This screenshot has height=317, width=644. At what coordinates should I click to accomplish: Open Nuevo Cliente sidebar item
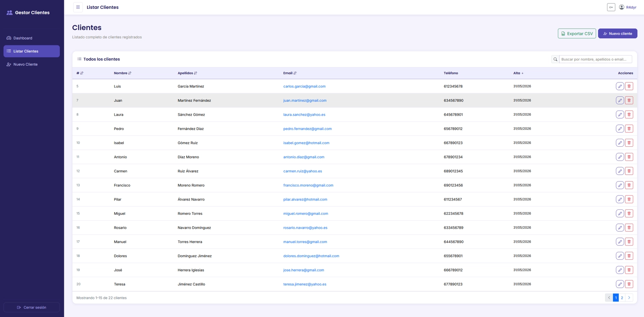coord(32,64)
